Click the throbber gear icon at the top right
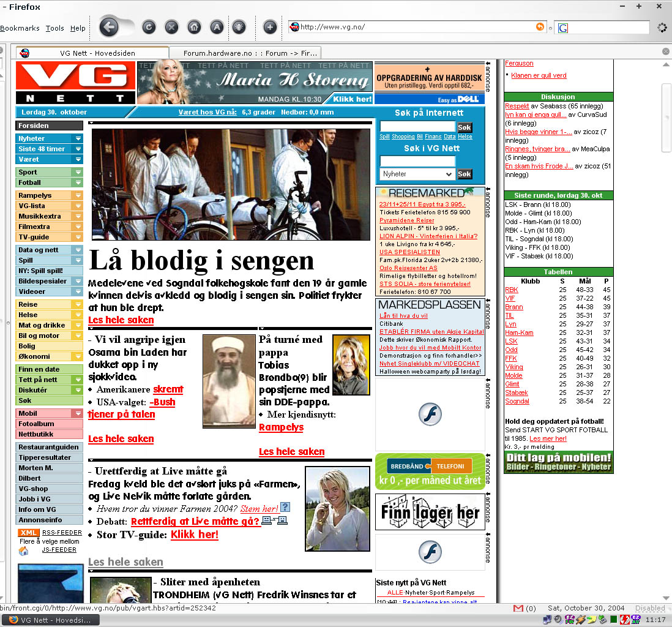Viewport: 672px width, 627px height. pyautogui.click(x=662, y=28)
